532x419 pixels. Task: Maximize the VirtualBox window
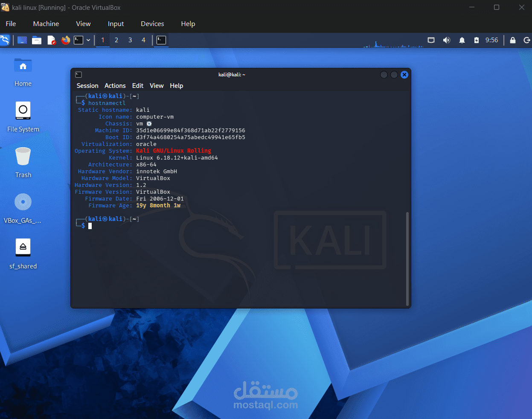coord(497,7)
